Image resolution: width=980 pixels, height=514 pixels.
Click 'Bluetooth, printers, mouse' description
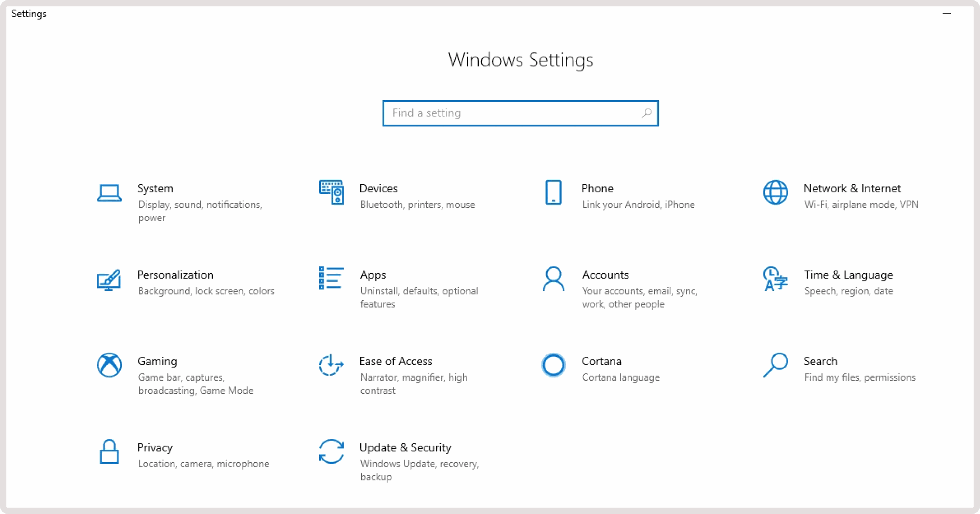tap(417, 205)
